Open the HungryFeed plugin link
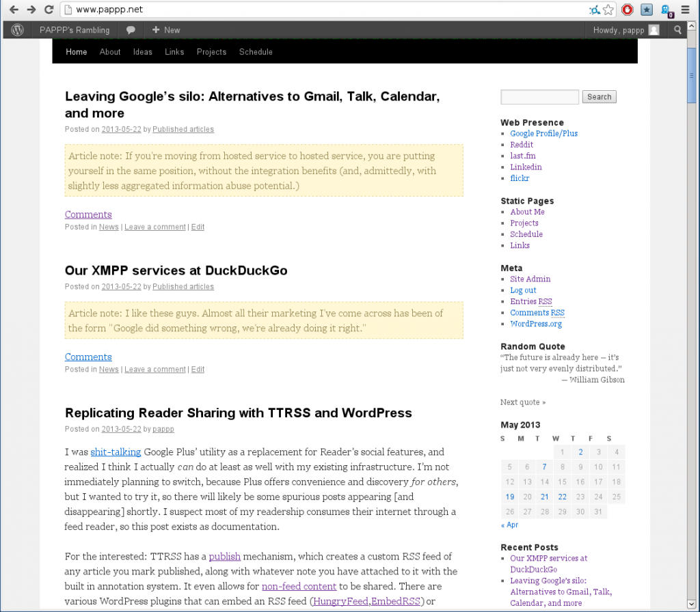Viewport: 700px width, 612px height. (x=340, y=601)
